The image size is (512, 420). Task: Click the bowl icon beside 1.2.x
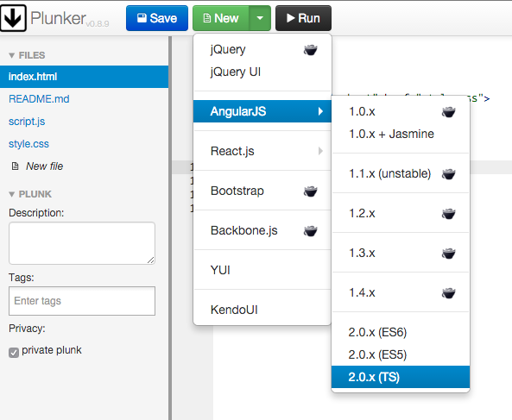click(x=449, y=214)
